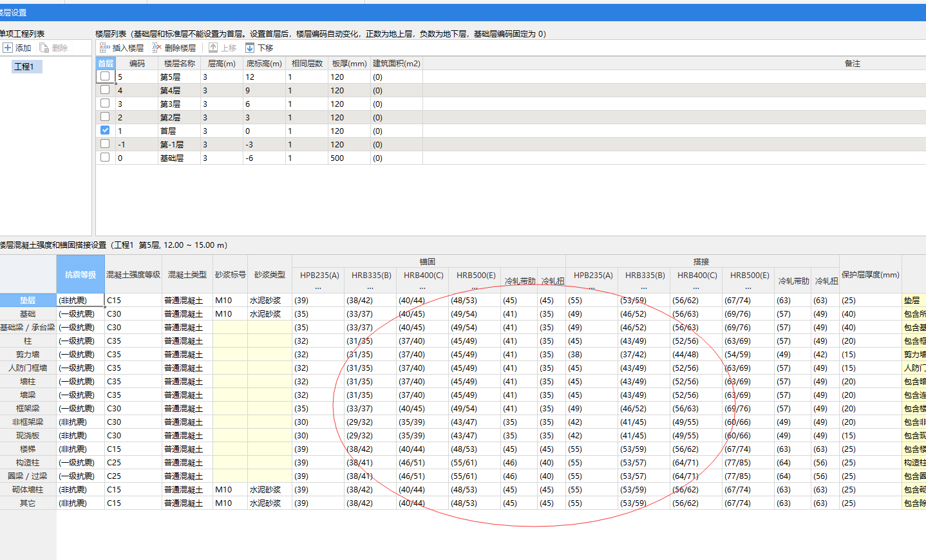Select the 垫层 row header

28,301
